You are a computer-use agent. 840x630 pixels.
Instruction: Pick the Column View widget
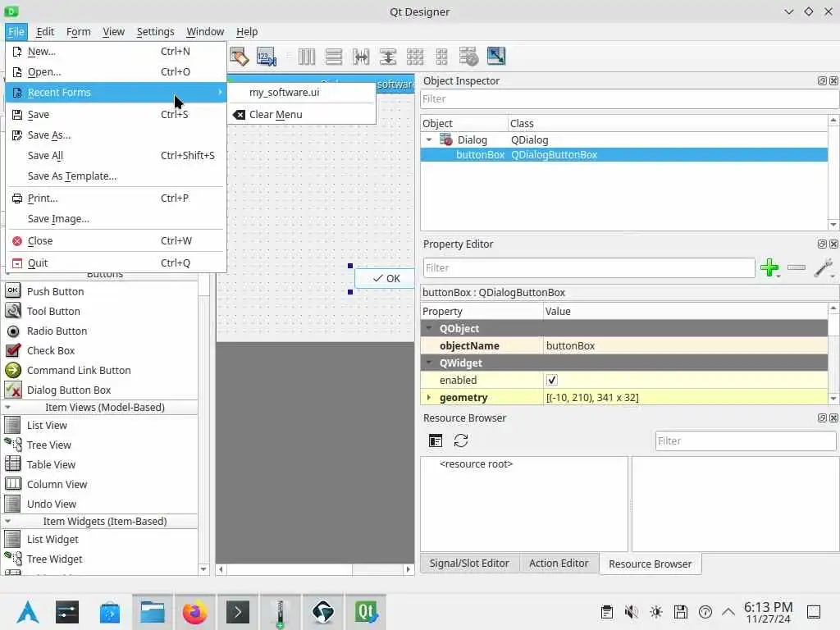tap(57, 484)
